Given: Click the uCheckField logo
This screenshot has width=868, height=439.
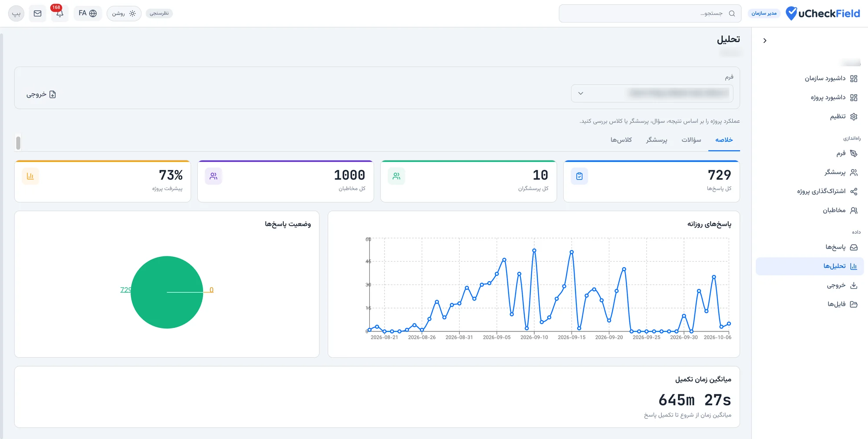Looking at the screenshot, I should tap(823, 13).
